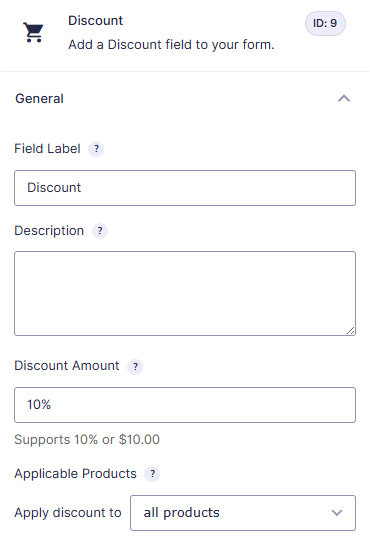Open the Applicable Products help icon

[x=152, y=474]
